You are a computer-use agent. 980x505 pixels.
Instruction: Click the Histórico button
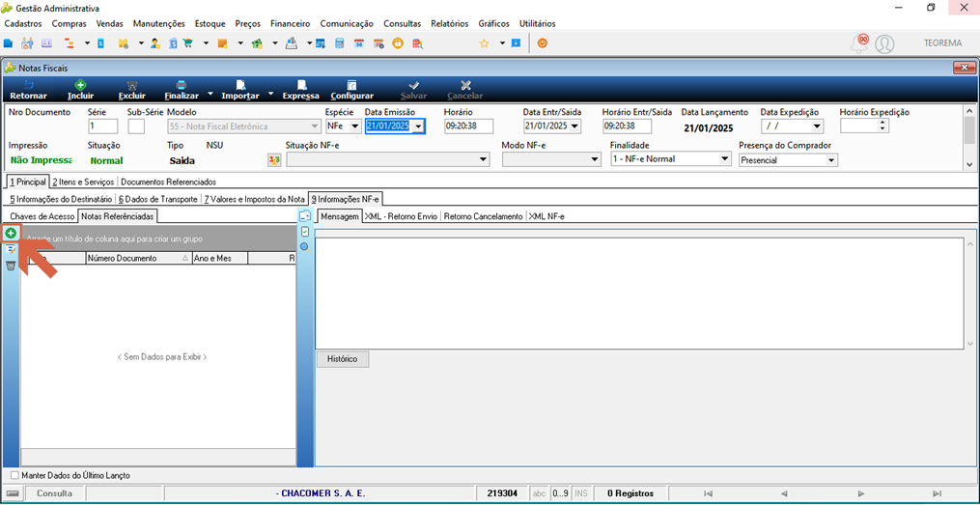pos(343,359)
